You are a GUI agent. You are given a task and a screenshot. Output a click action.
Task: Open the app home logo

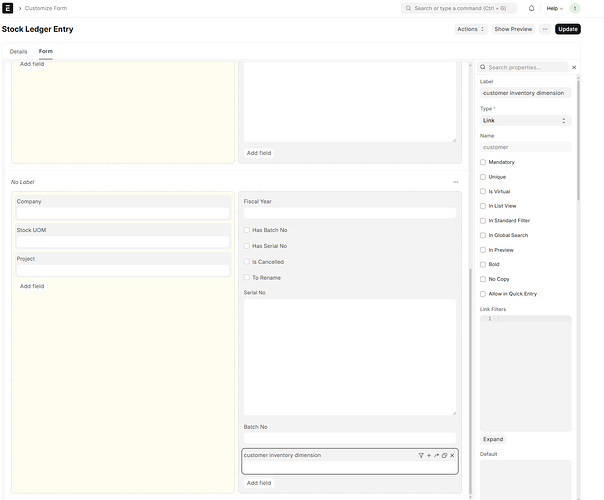[x=7, y=8]
